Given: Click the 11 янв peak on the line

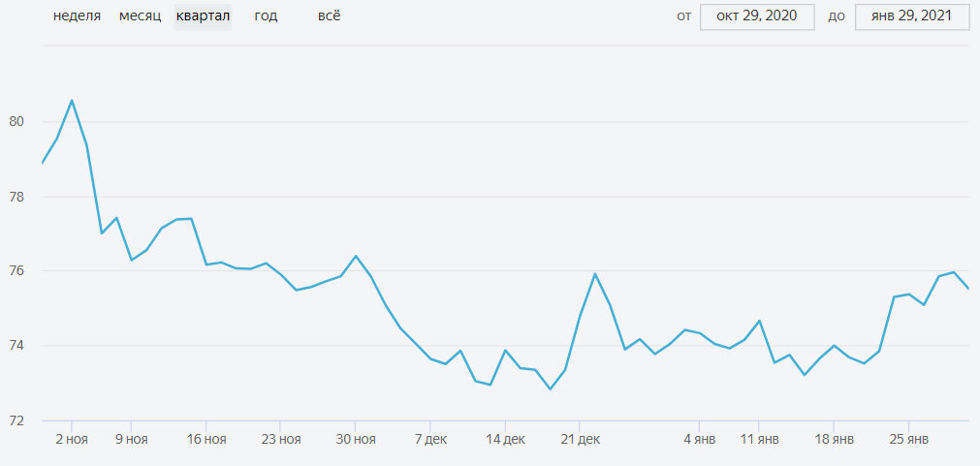Looking at the screenshot, I should pyautogui.click(x=759, y=321).
